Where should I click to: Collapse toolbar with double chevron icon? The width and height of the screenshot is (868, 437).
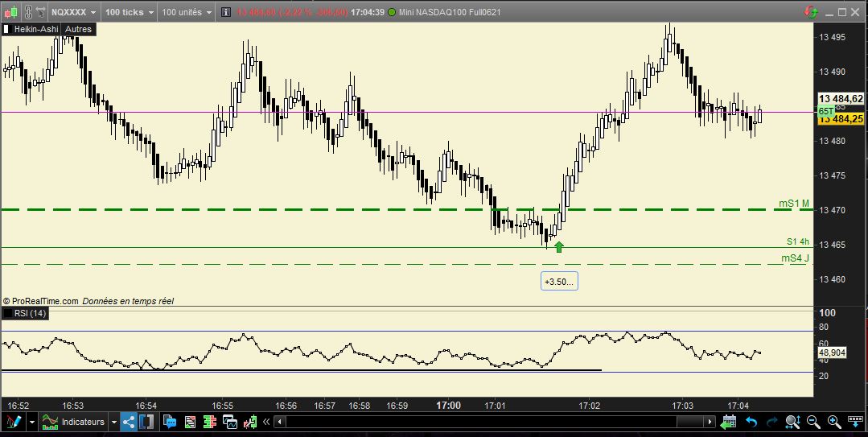coord(266,422)
